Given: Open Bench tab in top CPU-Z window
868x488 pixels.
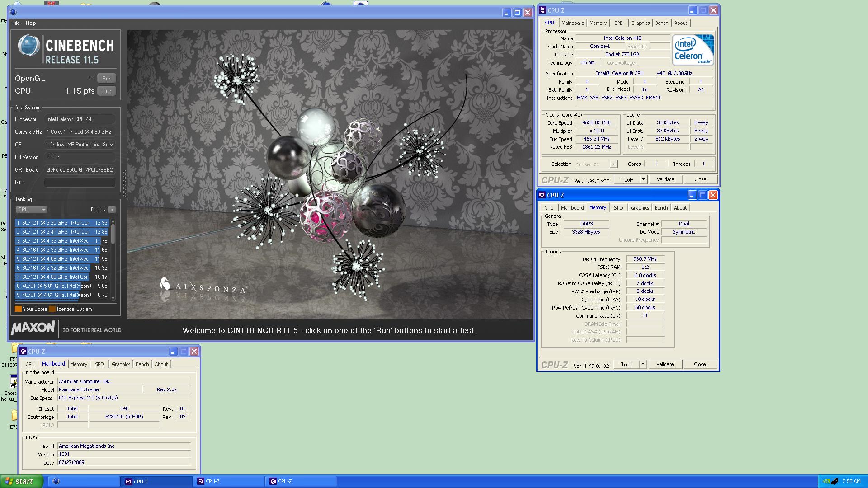Looking at the screenshot, I should point(661,23).
